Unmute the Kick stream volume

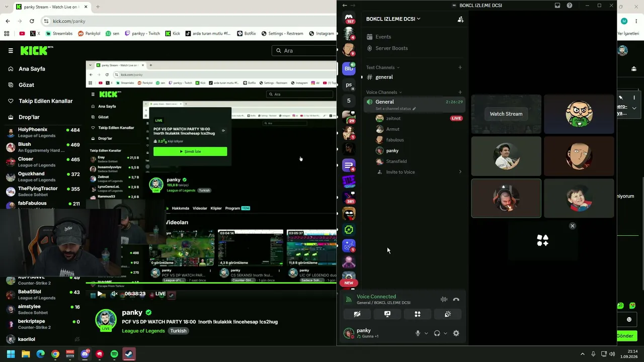coord(114,294)
